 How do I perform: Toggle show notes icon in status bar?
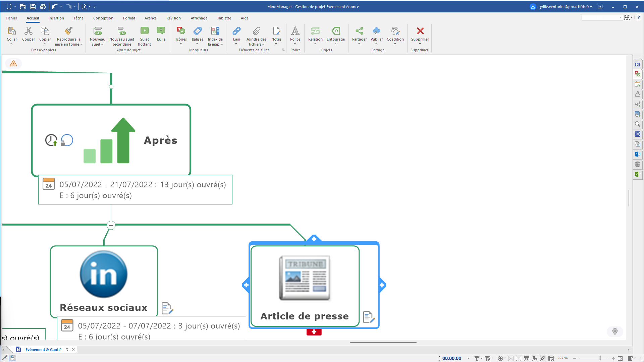[x=519, y=358]
